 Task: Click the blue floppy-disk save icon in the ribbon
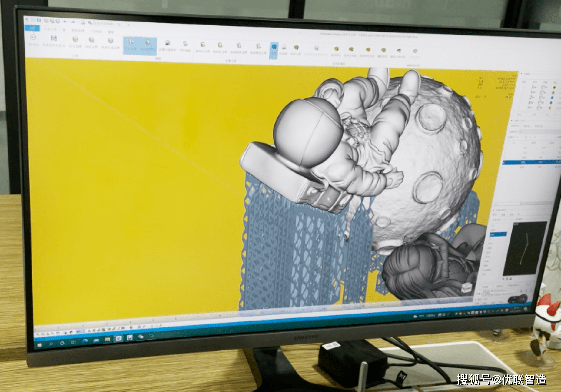(54, 38)
